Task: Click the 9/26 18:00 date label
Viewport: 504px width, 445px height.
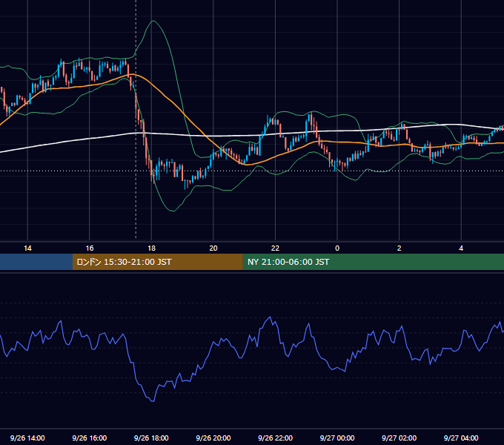Action: pos(151,438)
